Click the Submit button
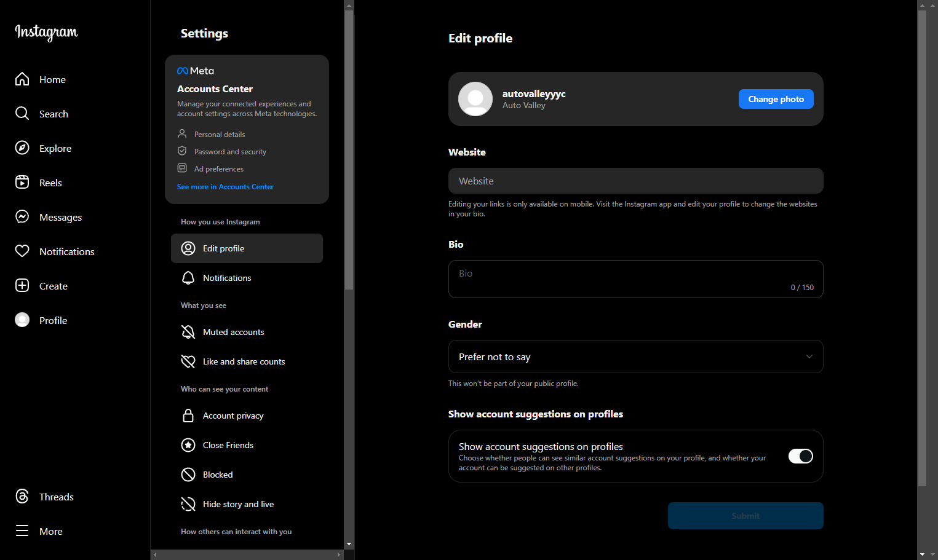The height and width of the screenshot is (560, 938). tap(745, 516)
